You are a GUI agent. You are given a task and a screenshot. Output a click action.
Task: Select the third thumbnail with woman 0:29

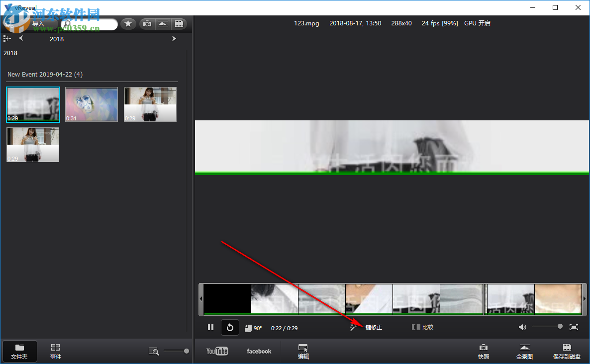pos(150,104)
